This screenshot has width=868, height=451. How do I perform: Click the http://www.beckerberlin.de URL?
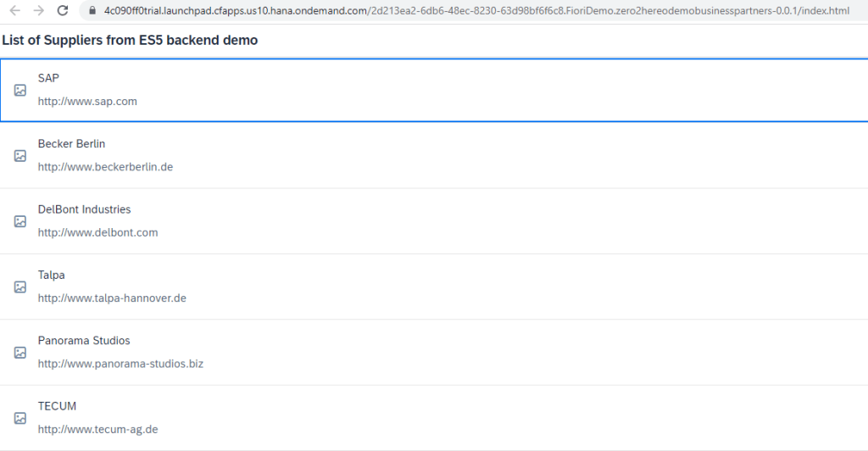tap(105, 167)
